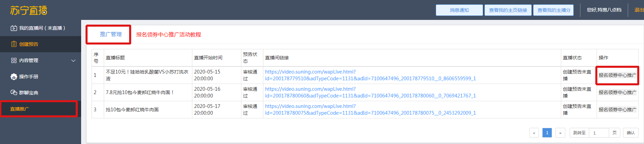This screenshot has width=644, height=144.
Task: Open 报名领券中心推广活动教程 link
Action: (169, 34)
